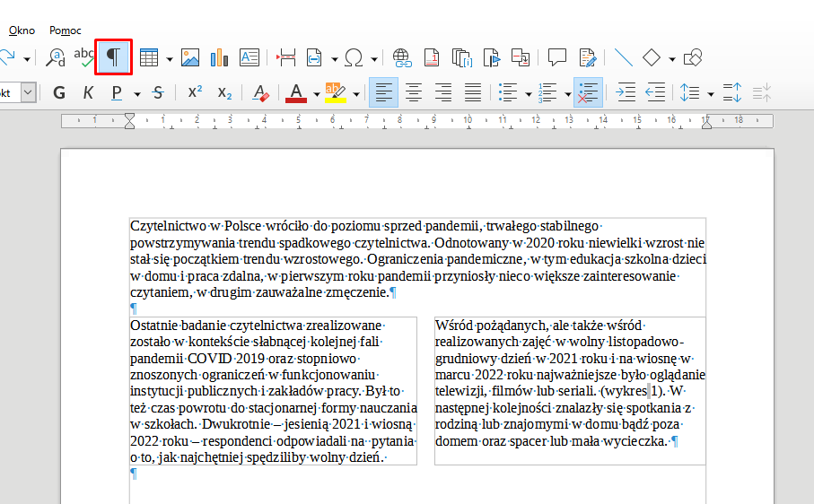Place cursor in 'Czytelnictwo w Polsce' paragraph
The width and height of the screenshot is (814, 504).
click(418, 259)
